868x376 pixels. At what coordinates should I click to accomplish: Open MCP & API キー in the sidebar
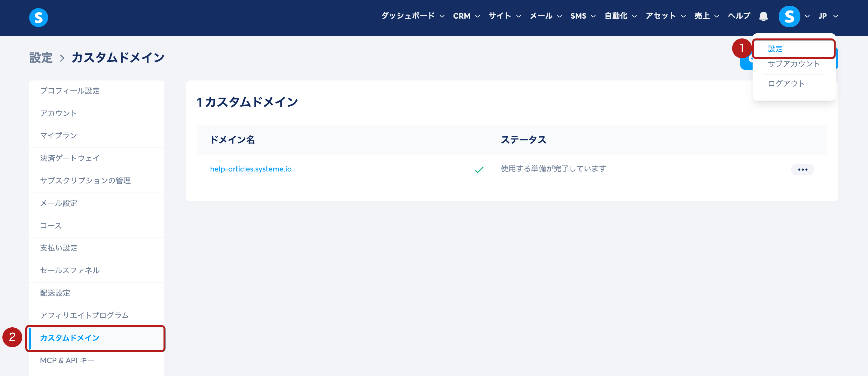(x=97, y=360)
